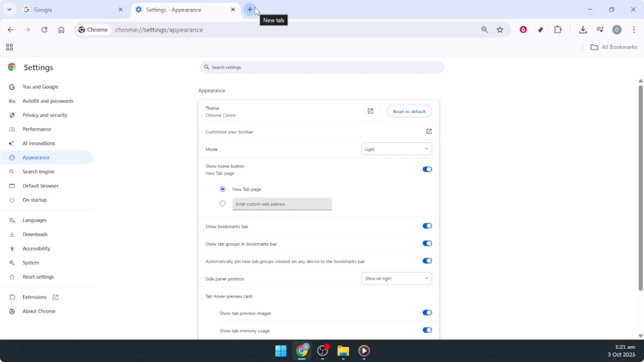Open the Home button in the toolbar

click(x=61, y=30)
